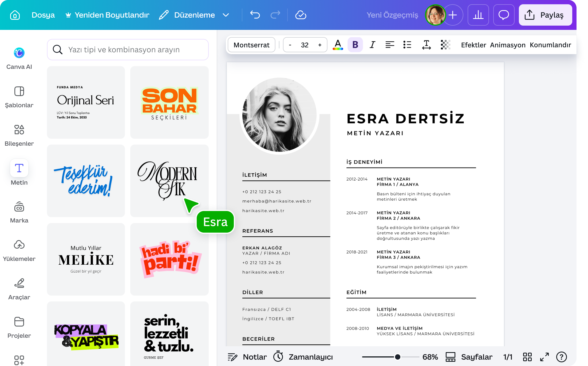Enter fullscreen with expand arrows
The height and width of the screenshot is (366, 588).
(544, 357)
